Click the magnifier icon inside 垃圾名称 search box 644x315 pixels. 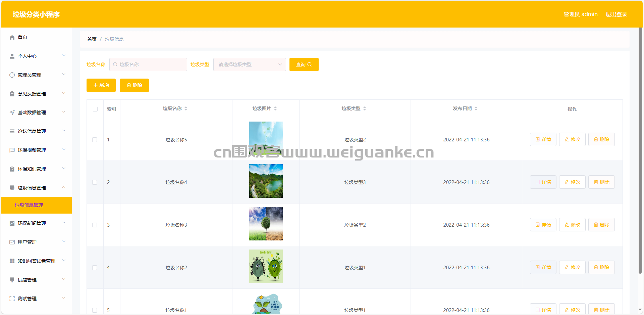(115, 64)
